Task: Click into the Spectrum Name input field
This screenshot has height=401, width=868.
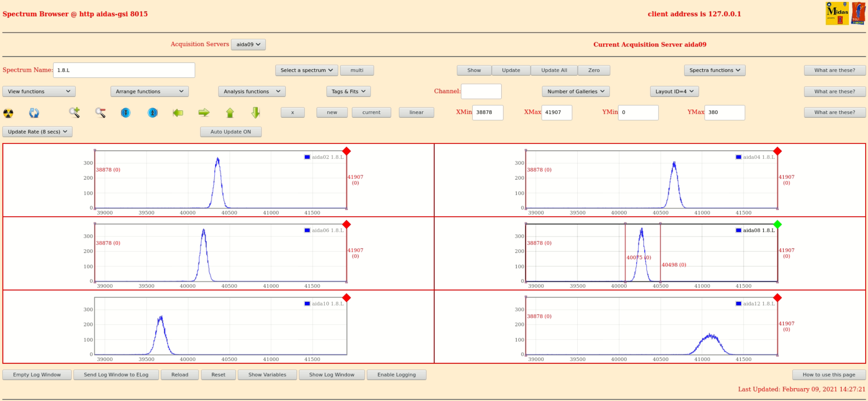Action: (x=124, y=70)
